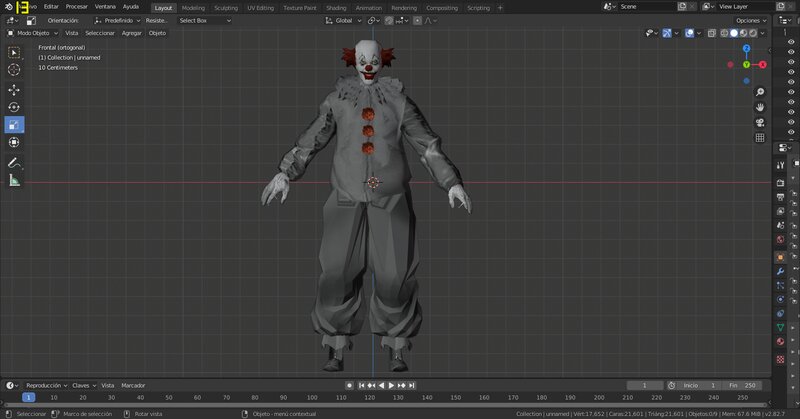Toggle auto keying record button
800x419 pixels.
349,385
